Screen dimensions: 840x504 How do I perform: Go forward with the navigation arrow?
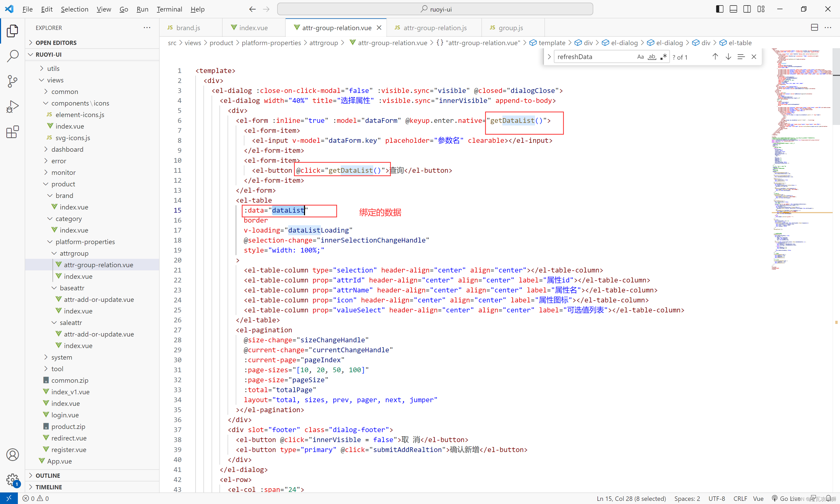tap(266, 9)
